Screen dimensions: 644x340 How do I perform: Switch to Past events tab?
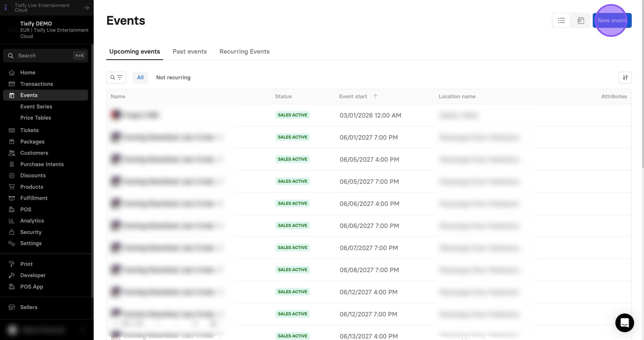click(x=190, y=51)
